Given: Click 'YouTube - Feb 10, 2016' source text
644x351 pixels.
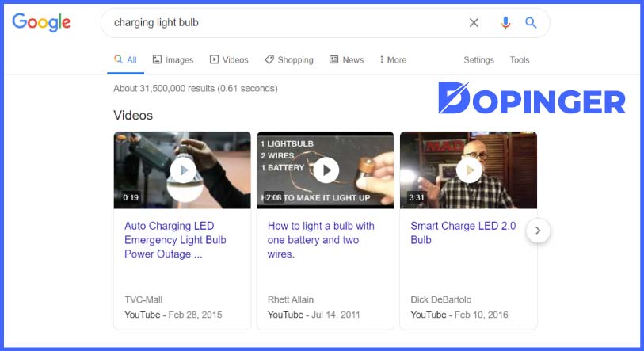Looking at the screenshot, I should point(459,315).
